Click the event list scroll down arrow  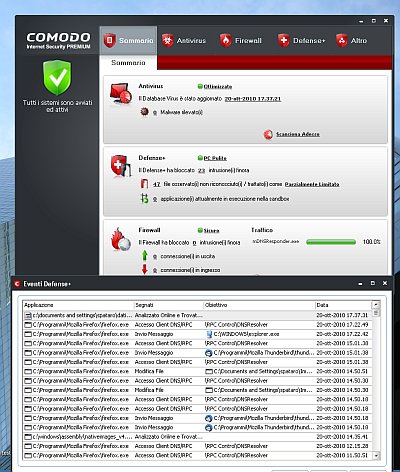pos(376,455)
